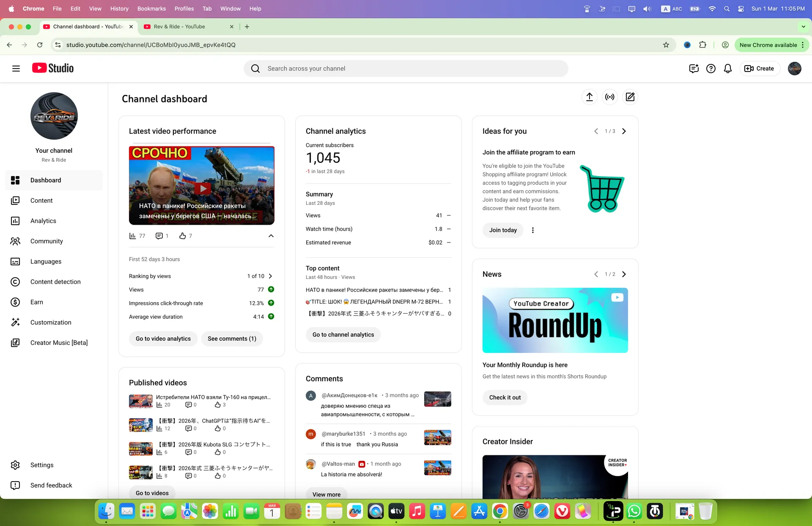This screenshot has height=526, width=812.
Task: Bookmark this page with the star icon
Action: tap(666, 45)
